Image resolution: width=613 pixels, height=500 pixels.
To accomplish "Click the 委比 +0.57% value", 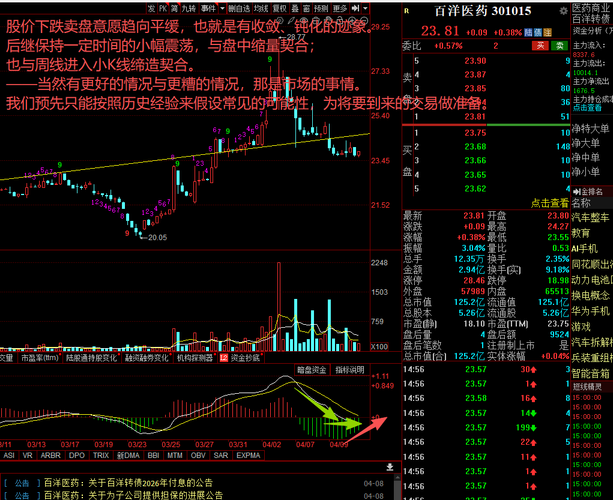I will [x=448, y=46].
